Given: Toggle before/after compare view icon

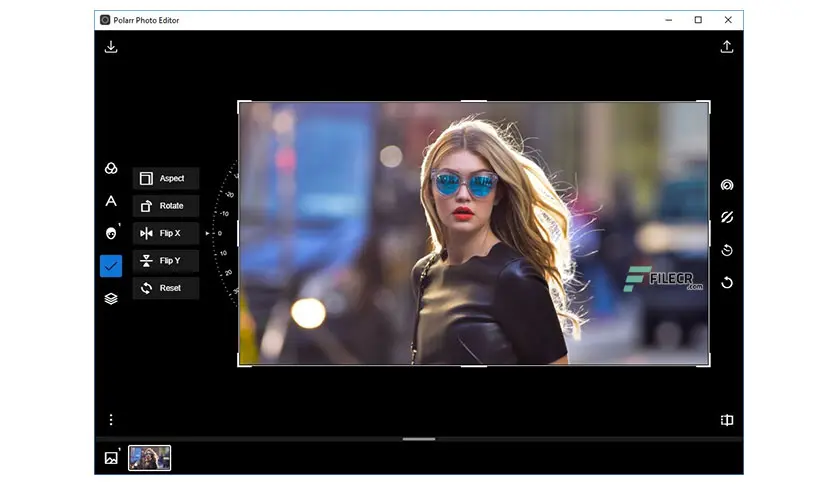Looking at the screenshot, I should [727, 420].
